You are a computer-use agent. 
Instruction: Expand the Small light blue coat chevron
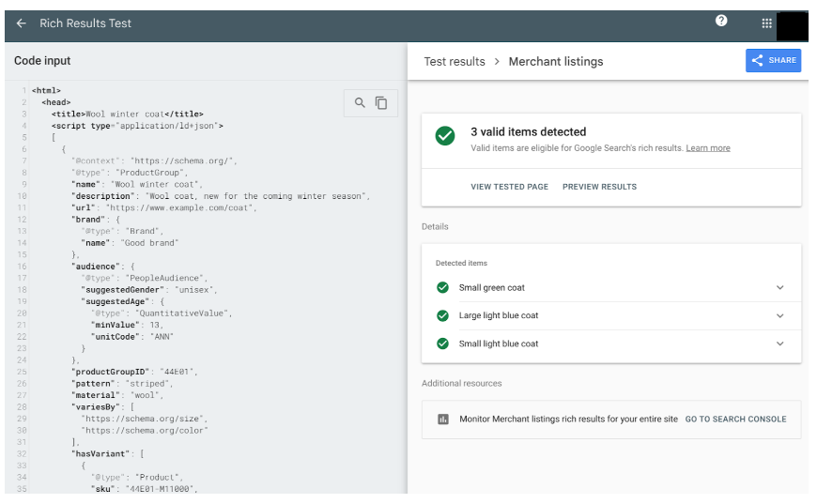point(780,344)
